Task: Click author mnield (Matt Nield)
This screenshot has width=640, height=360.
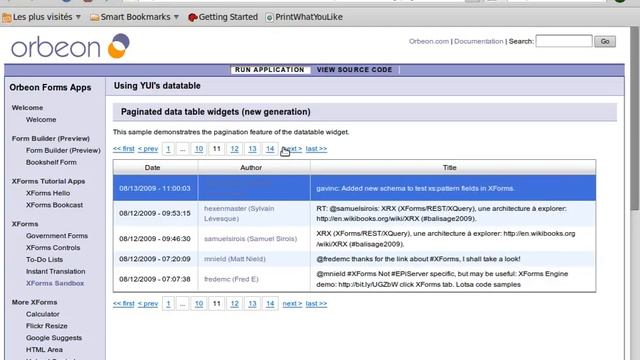Action: (x=235, y=259)
